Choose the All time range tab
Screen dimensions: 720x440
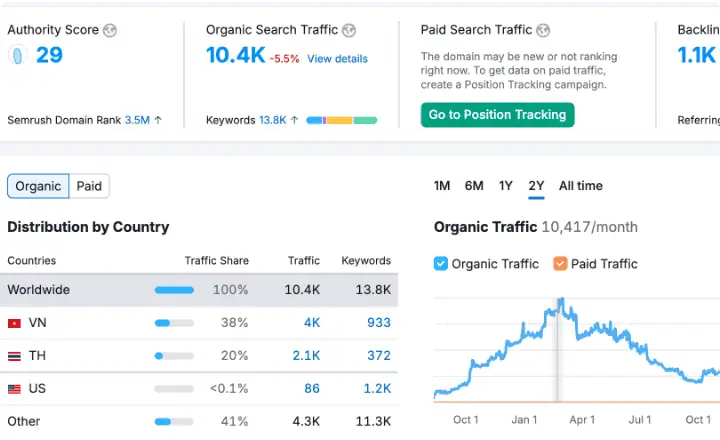[x=580, y=186]
